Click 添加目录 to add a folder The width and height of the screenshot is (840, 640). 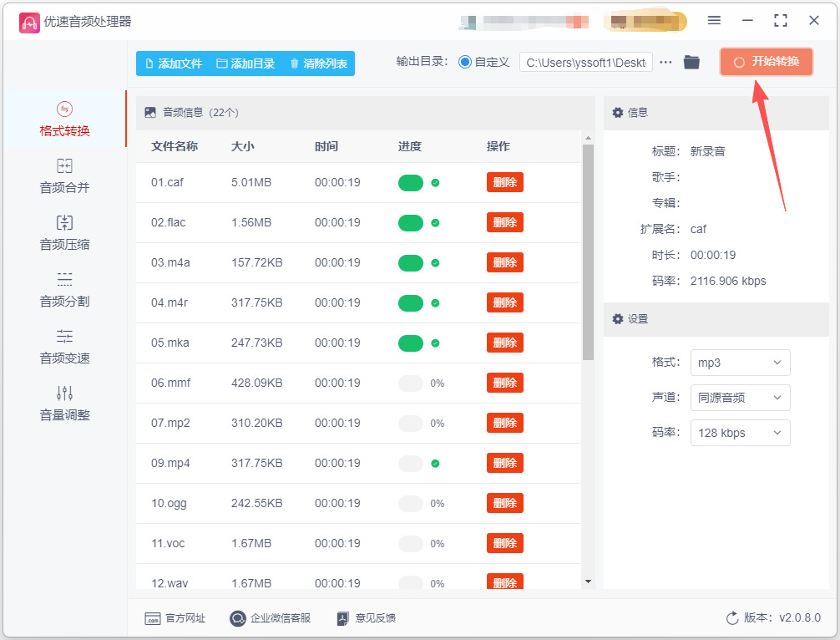click(x=245, y=63)
